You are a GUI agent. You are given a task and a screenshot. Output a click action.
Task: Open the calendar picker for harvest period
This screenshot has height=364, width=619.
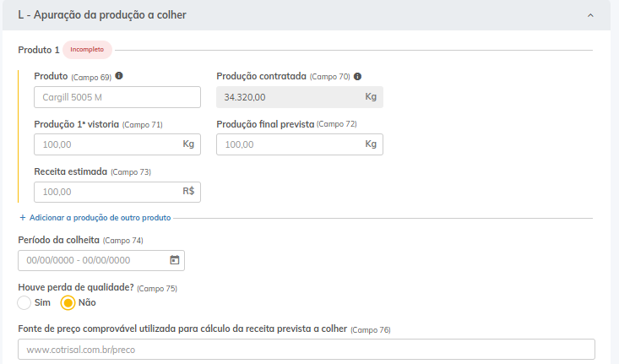pyautogui.click(x=174, y=260)
